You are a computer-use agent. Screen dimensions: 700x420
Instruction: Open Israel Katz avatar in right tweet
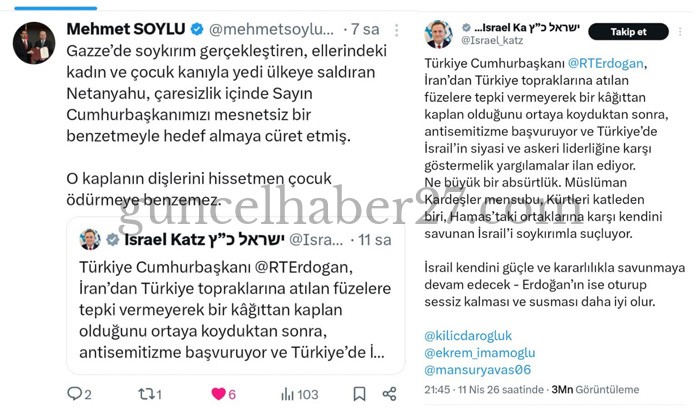tap(438, 34)
